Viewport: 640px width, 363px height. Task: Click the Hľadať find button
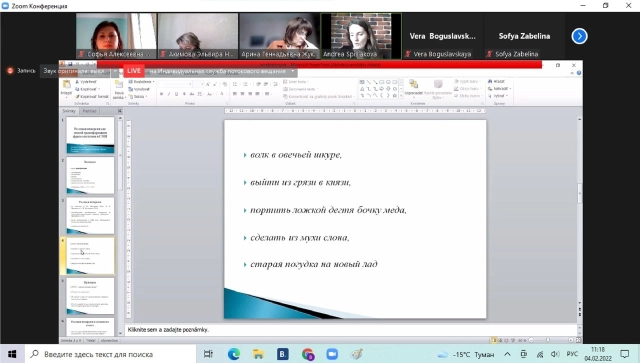497,81
